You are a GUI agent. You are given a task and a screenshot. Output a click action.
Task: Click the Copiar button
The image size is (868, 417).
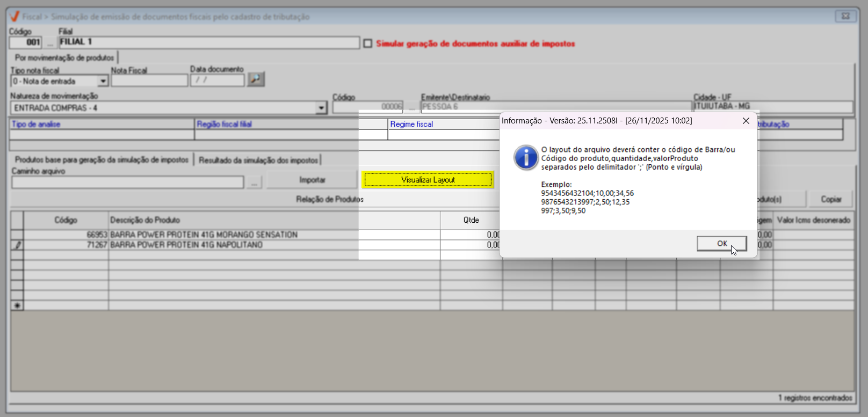[x=831, y=199]
